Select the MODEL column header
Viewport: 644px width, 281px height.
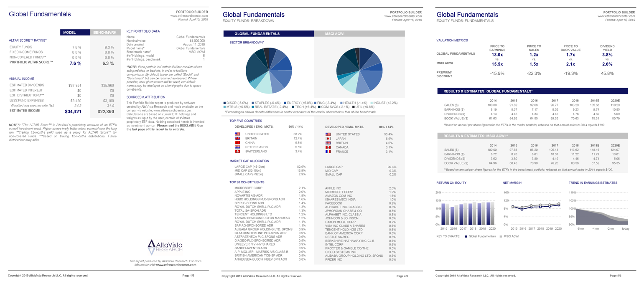75,32
